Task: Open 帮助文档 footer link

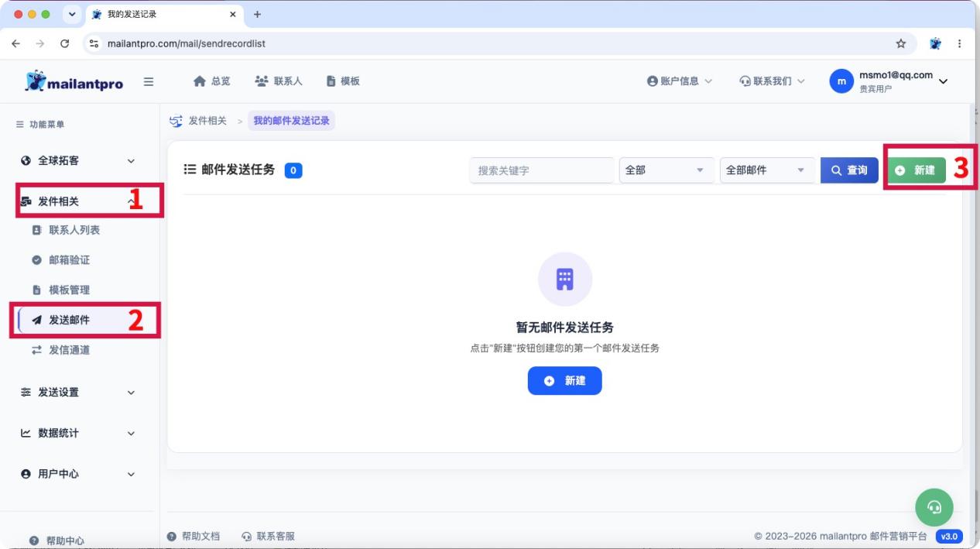Action: (194, 536)
